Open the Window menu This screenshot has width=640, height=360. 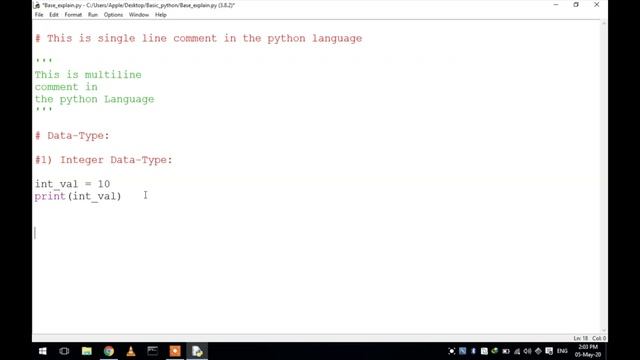pyautogui.click(x=139, y=15)
